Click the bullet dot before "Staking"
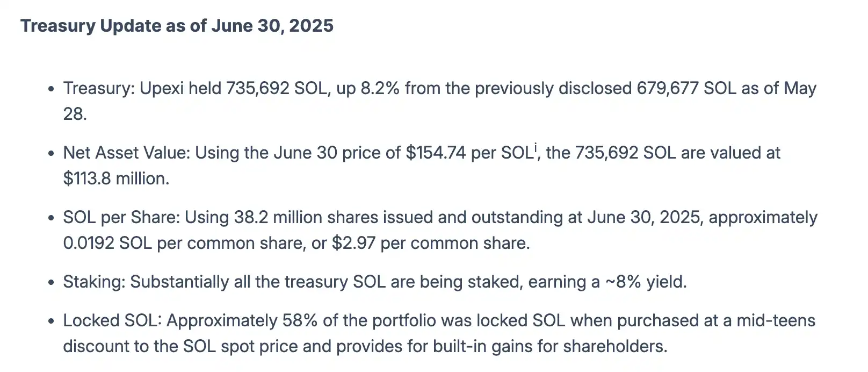This screenshot has height=372, width=868. click(x=51, y=283)
